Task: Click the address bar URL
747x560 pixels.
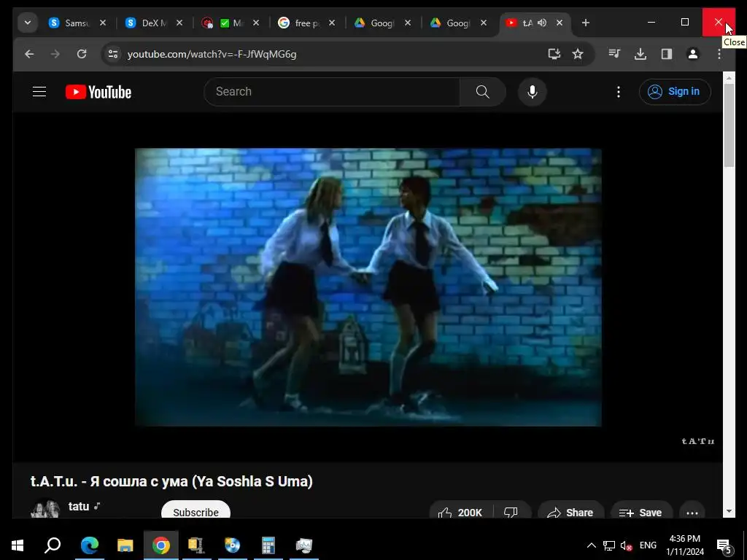Action: tap(212, 54)
